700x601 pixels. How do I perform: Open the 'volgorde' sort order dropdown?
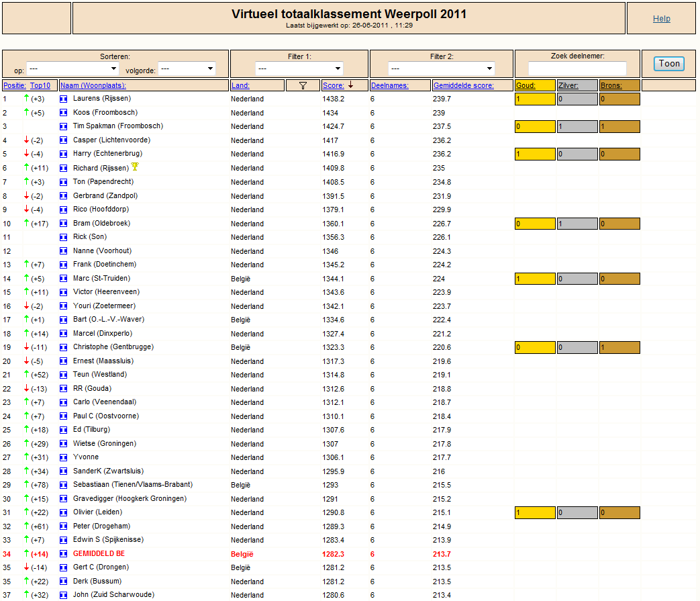point(187,68)
